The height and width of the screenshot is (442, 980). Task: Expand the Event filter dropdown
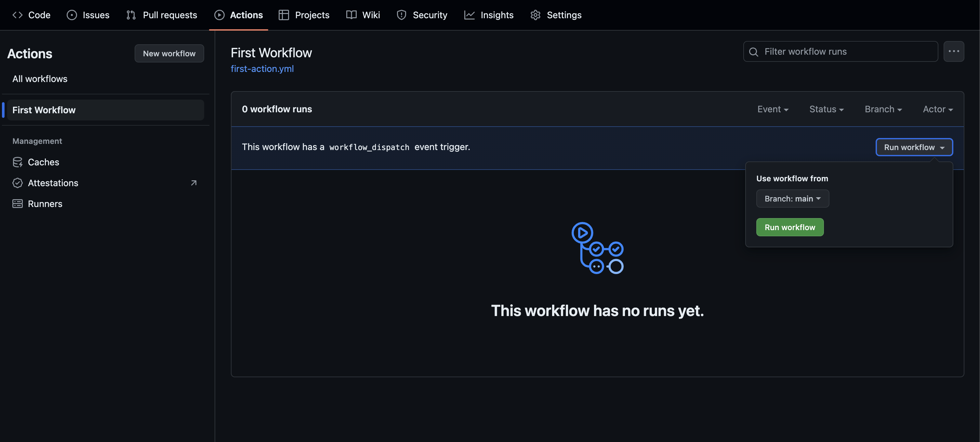coord(773,109)
